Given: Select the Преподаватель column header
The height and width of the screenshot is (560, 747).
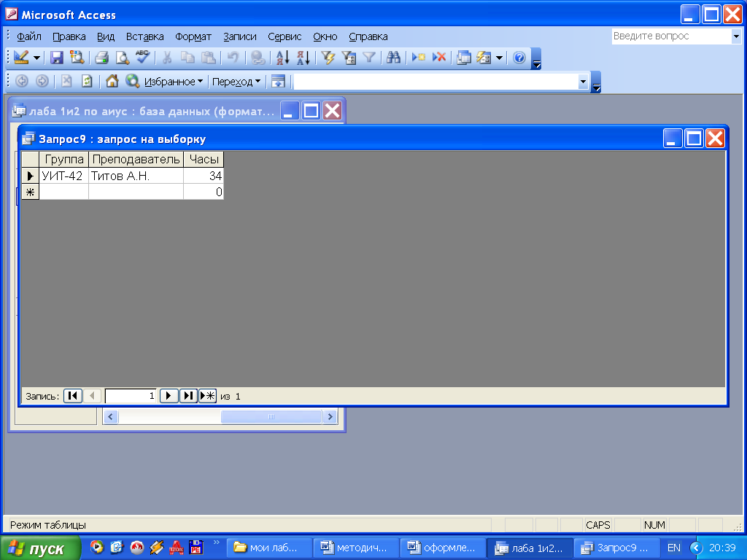Looking at the screenshot, I should pyautogui.click(x=136, y=159).
